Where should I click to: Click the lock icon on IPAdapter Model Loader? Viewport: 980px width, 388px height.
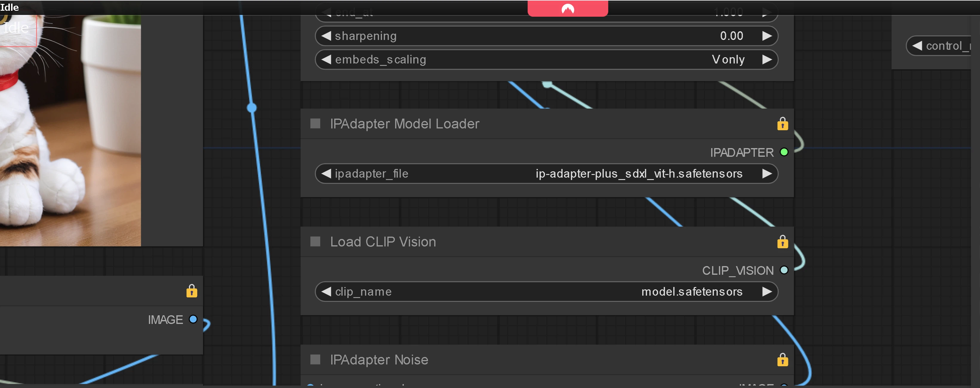(x=782, y=124)
